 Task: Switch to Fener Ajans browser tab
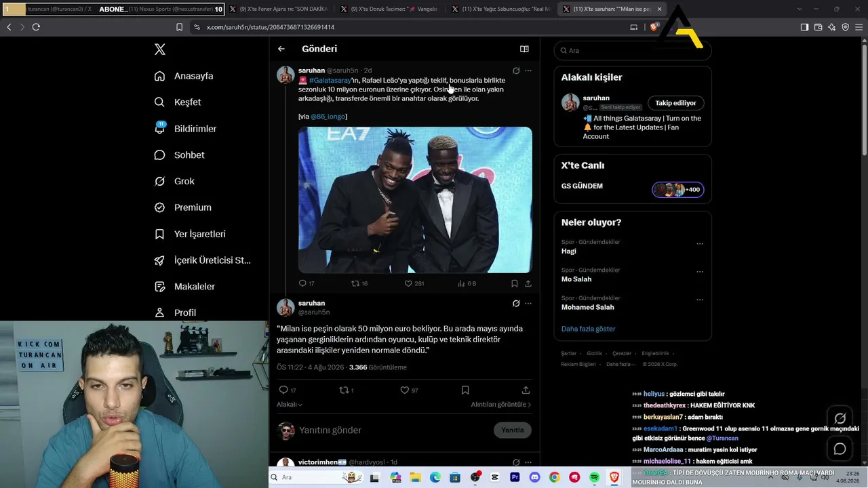pyautogui.click(x=278, y=9)
